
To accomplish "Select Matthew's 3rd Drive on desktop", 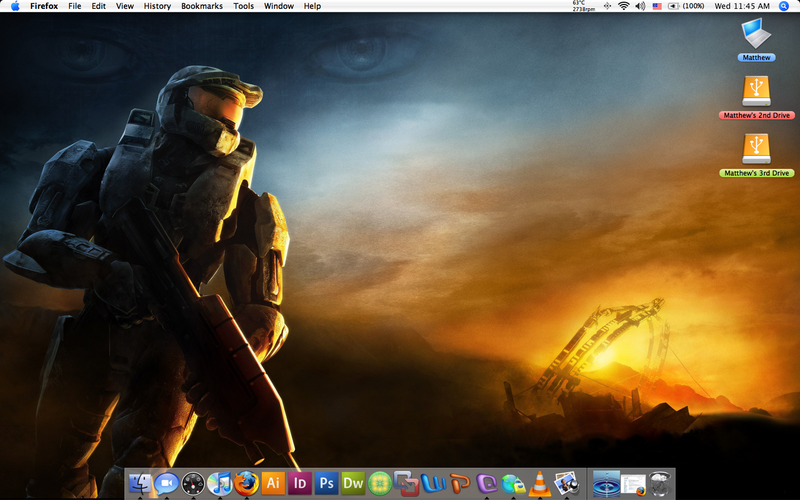I will 756,155.
